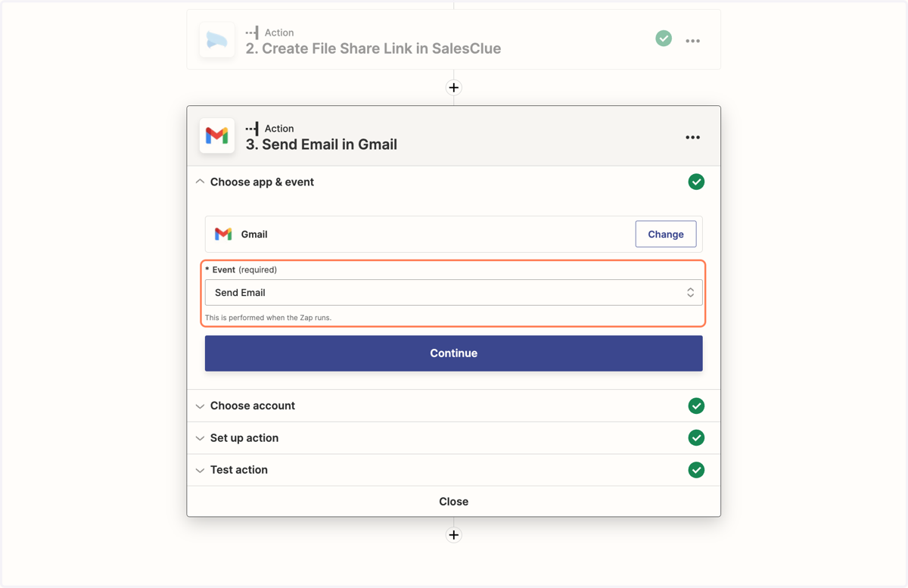The height and width of the screenshot is (588, 908).
Task: Click the "Choose account" section title
Action: coord(253,406)
